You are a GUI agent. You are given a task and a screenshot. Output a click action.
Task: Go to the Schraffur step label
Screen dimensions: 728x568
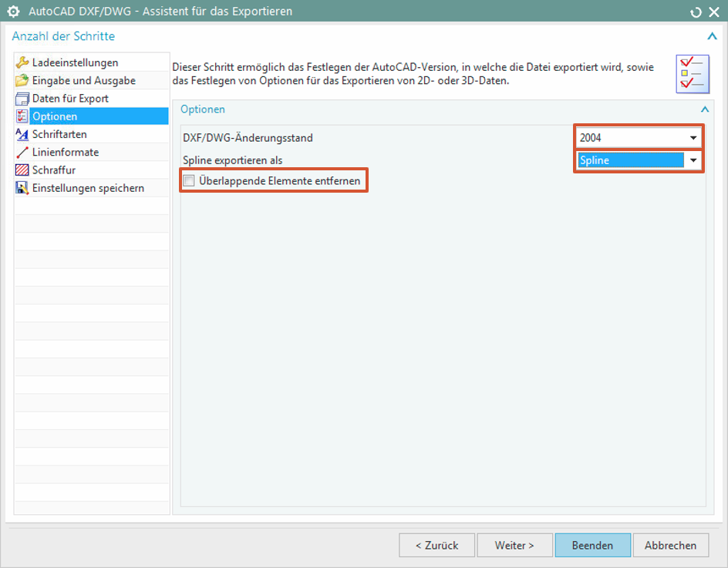click(x=54, y=170)
